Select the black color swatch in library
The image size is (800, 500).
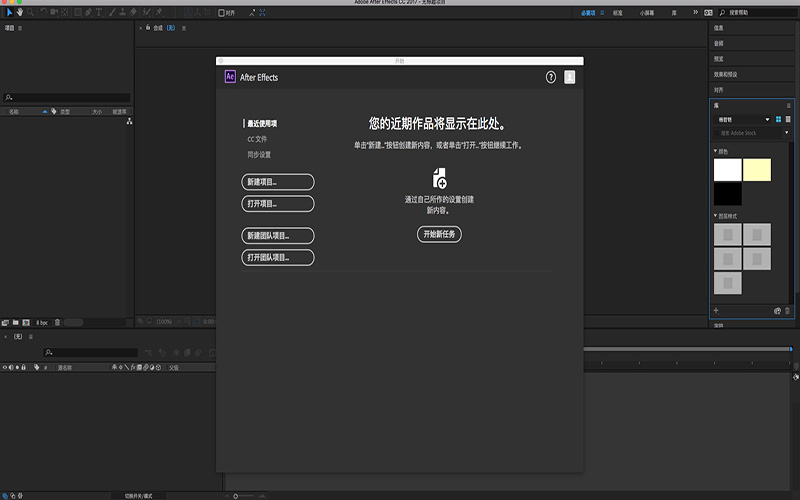[728, 194]
